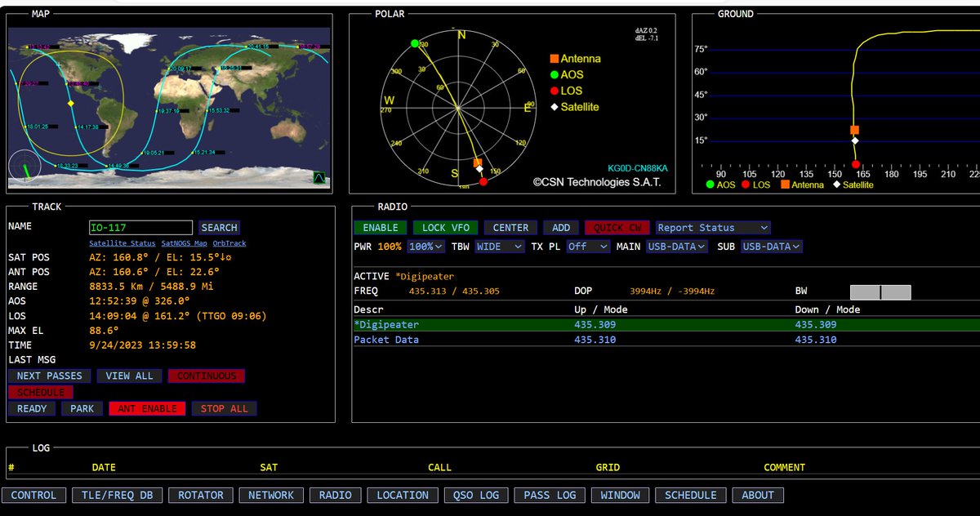Toggle the red SCHEDULE button in the Track panel
The width and height of the screenshot is (980, 516).
click(41, 393)
